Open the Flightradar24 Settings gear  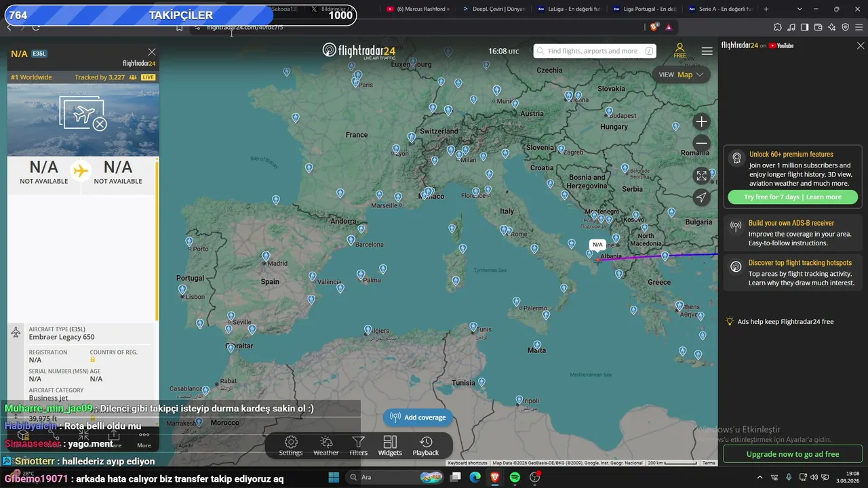coord(291,446)
